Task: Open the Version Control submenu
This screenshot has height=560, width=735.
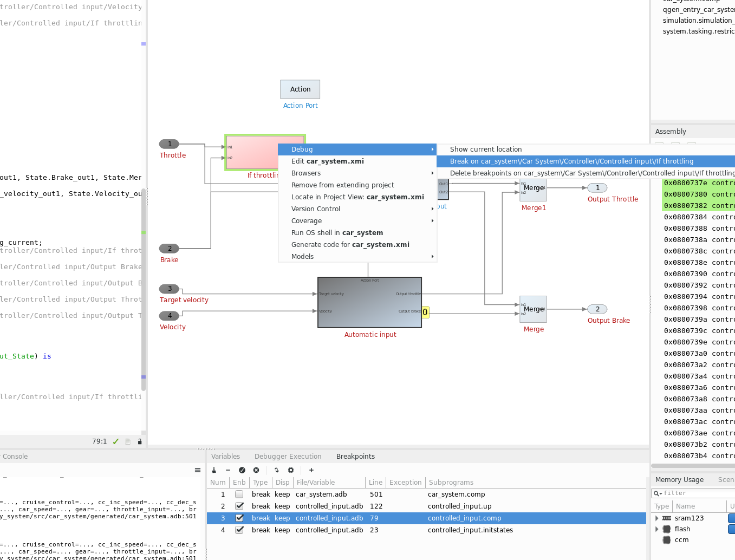Action: [x=357, y=209]
